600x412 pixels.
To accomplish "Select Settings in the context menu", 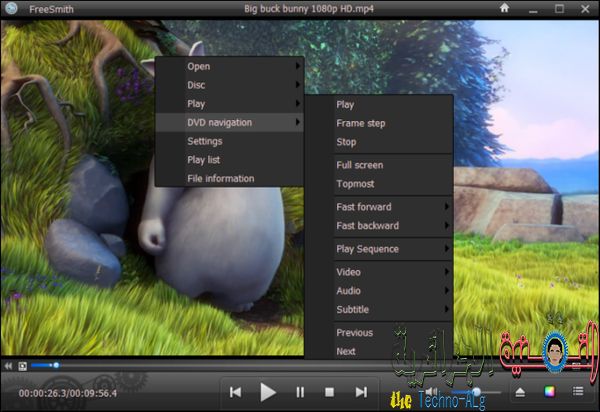I will [204, 141].
